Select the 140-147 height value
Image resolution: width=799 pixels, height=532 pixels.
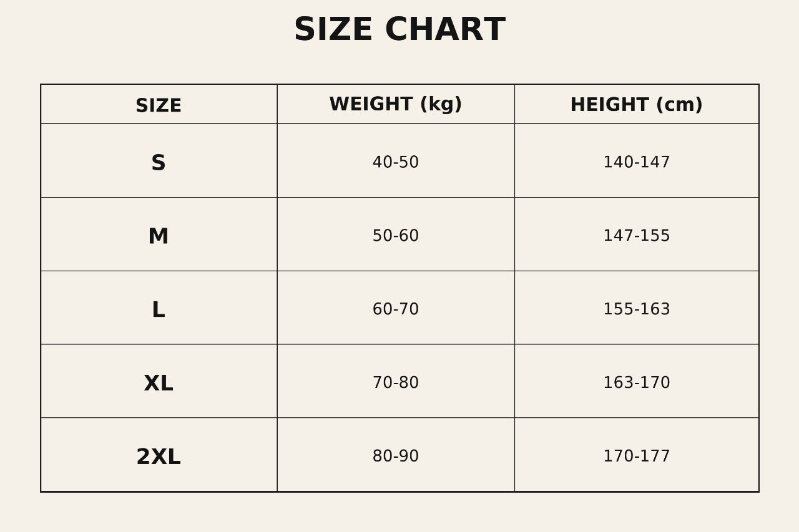point(636,163)
